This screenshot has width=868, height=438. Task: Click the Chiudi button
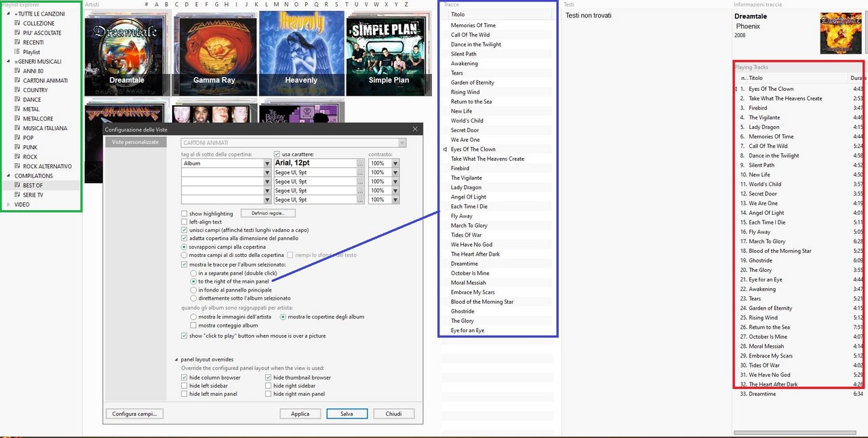393,414
